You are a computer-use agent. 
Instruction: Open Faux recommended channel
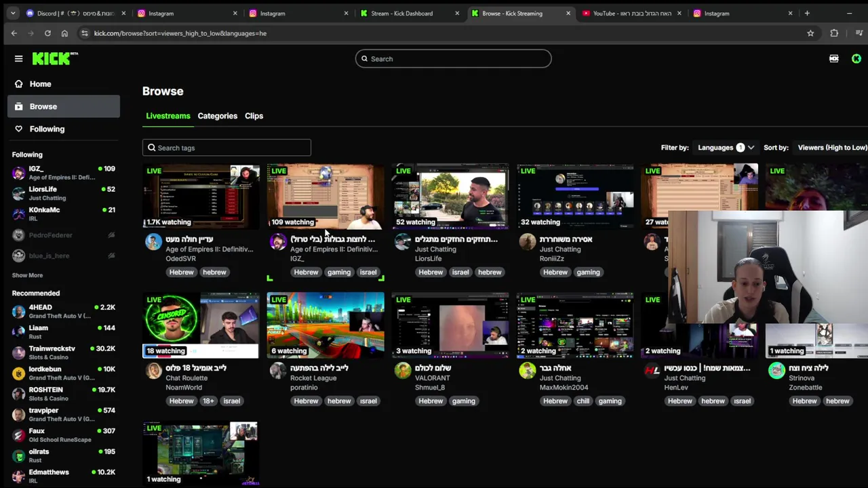tap(64, 435)
